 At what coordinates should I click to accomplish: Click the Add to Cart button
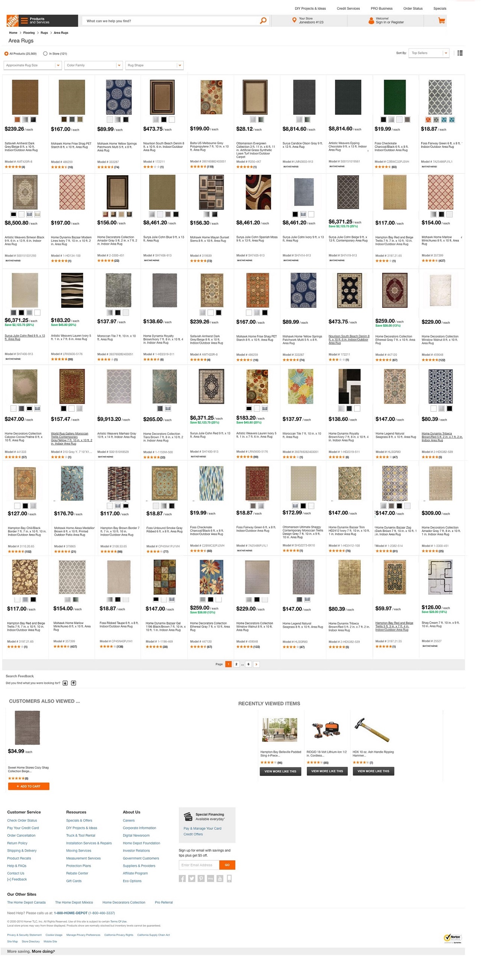pos(29,786)
